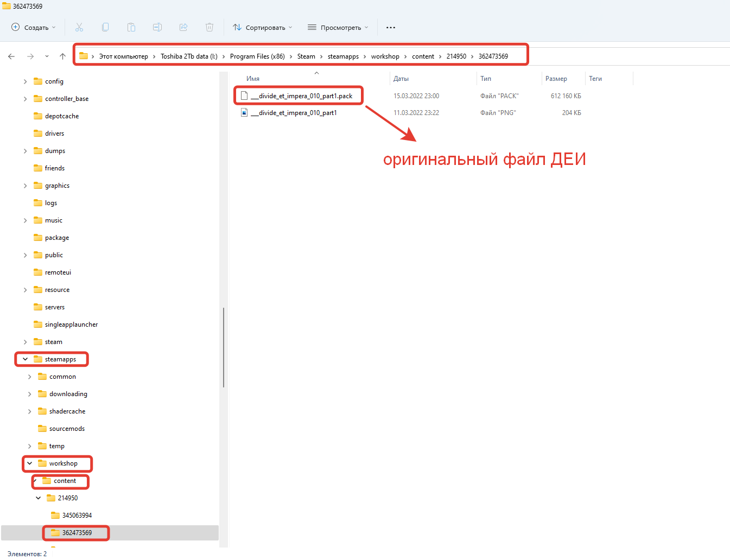Select the friends folder
730x560 pixels.
point(55,168)
